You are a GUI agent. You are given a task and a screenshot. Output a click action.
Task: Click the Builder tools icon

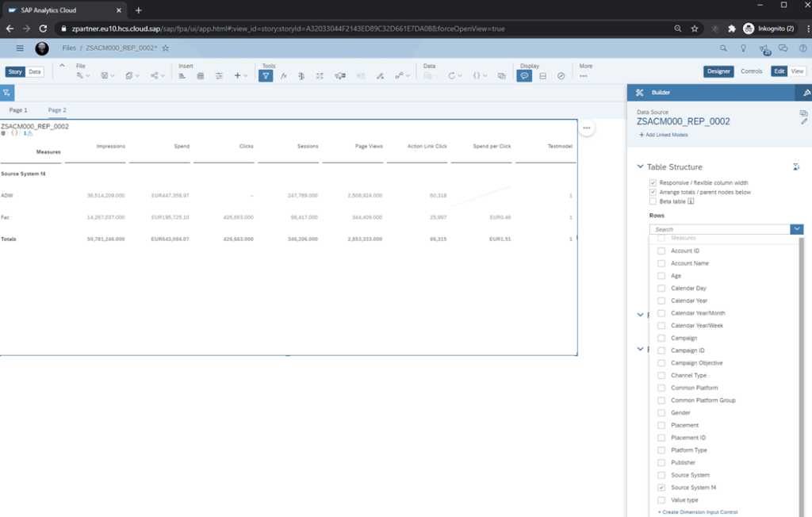pyautogui.click(x=640, y=93)
